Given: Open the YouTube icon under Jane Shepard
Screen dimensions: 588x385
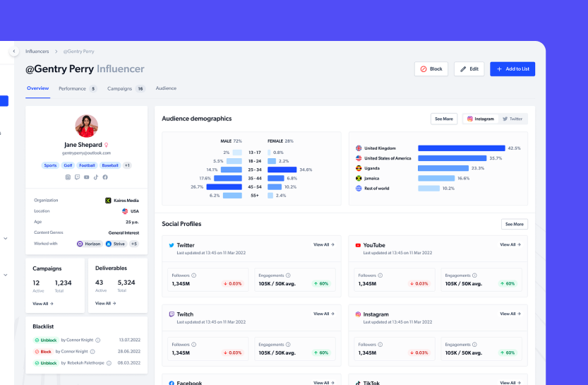Looking at the screenshot, I should [x=87, y=177].
